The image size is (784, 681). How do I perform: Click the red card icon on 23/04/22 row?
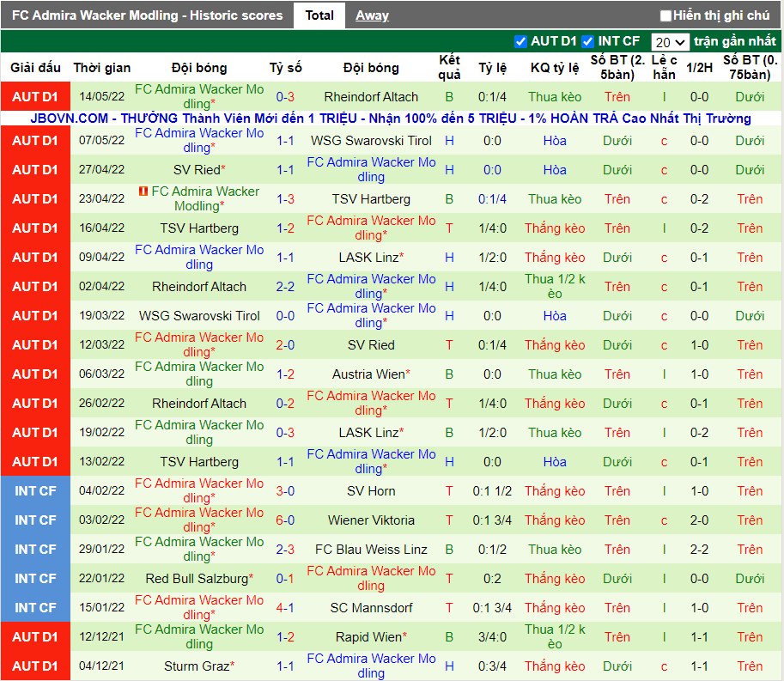pyautogui.click(x=143, y=191)
